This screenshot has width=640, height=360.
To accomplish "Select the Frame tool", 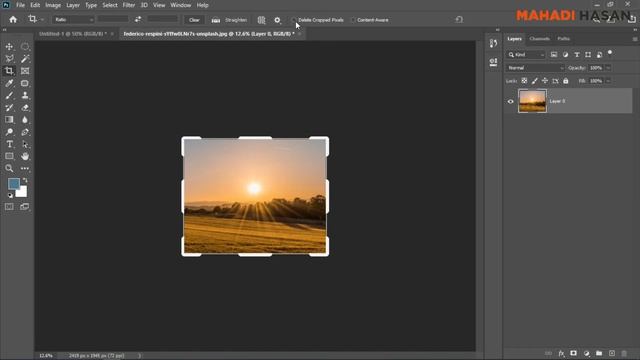I will click(25, 71).
